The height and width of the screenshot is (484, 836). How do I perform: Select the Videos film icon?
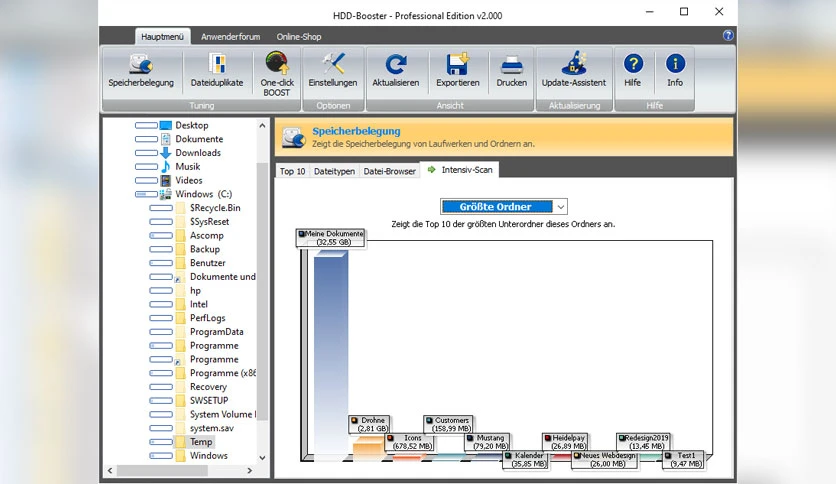[x=166, y=181]
